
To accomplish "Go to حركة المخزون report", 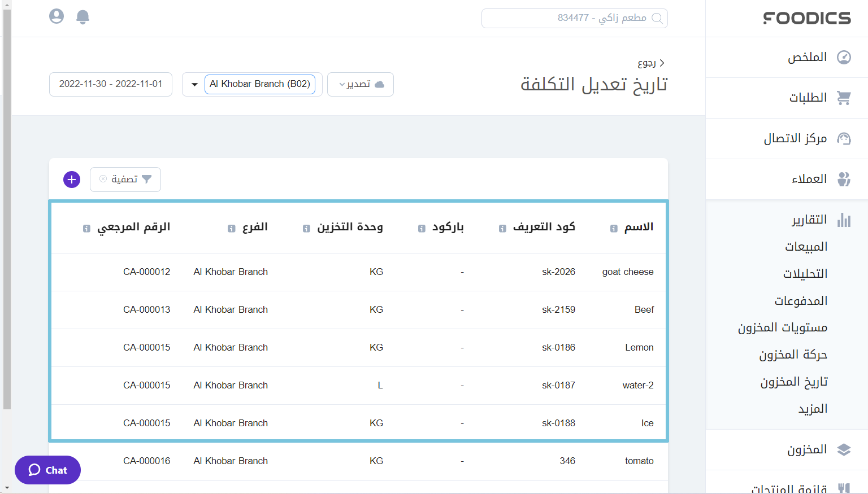I will tap(793, 355).
